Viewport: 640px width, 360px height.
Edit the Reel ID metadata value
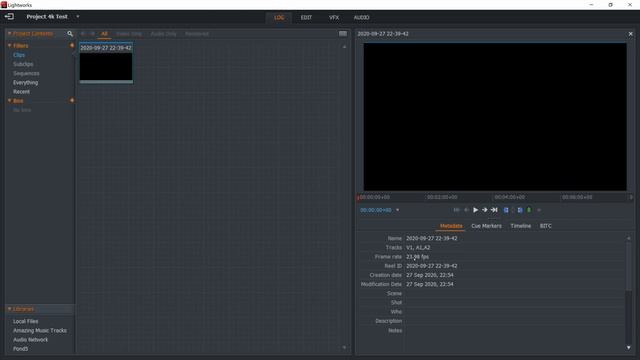(431, 266)
